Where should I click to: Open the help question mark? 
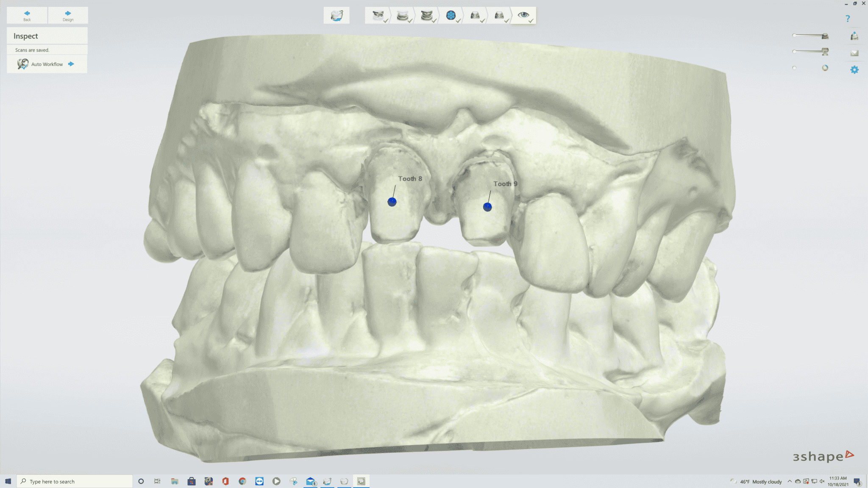point(847,19)
